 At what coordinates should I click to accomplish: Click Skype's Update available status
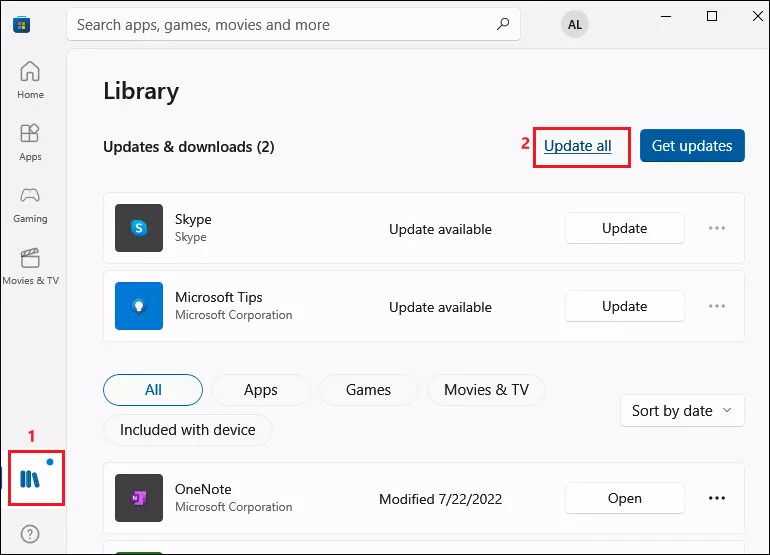coord(440,229)
